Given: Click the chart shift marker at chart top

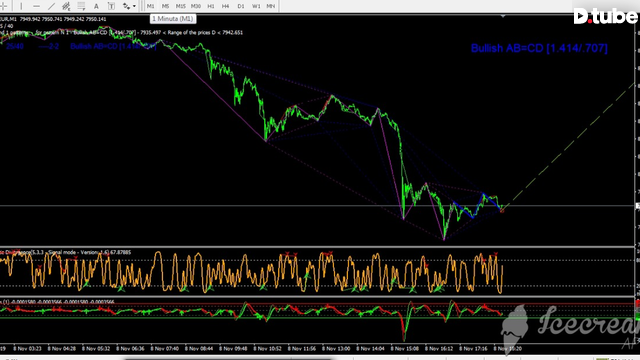Looking at the screenshot, I should [x=503, y=16].
